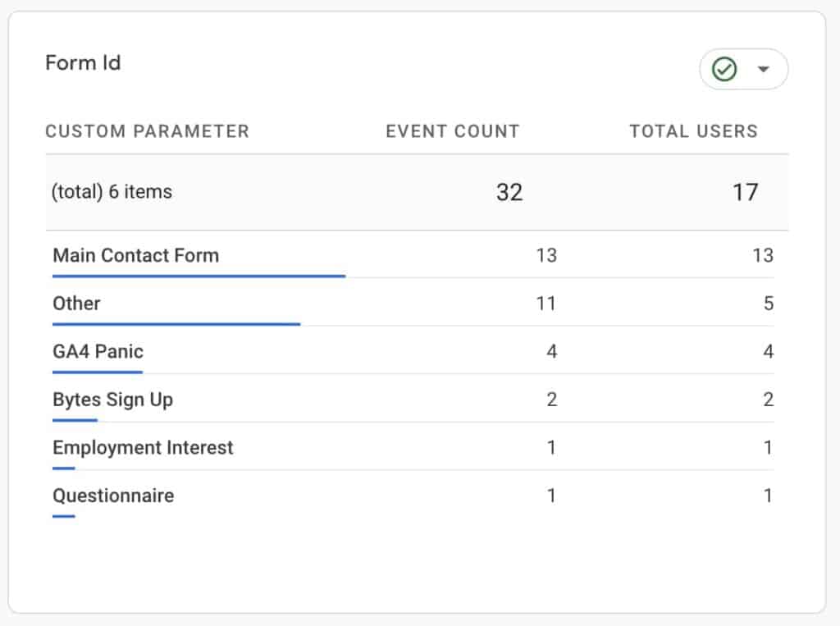Click the GA4 Panic row label
This screenshot has width=840, height=626.
(x=98, y=352)
